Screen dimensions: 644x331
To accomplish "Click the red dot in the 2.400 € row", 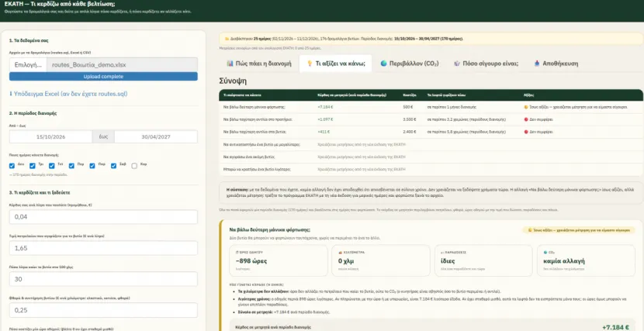I will pyautogui.click(x=526, y=132).
